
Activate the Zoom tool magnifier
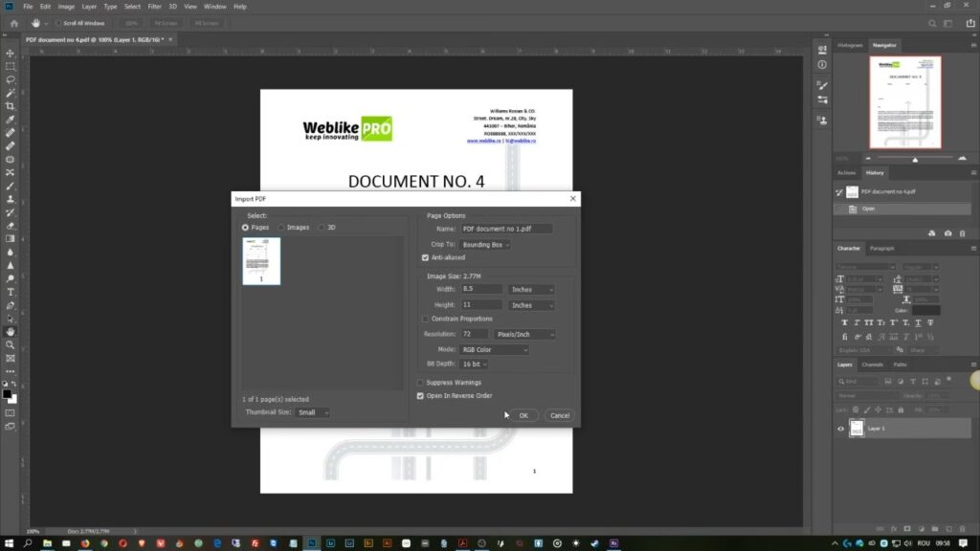(x=11, y=344)
